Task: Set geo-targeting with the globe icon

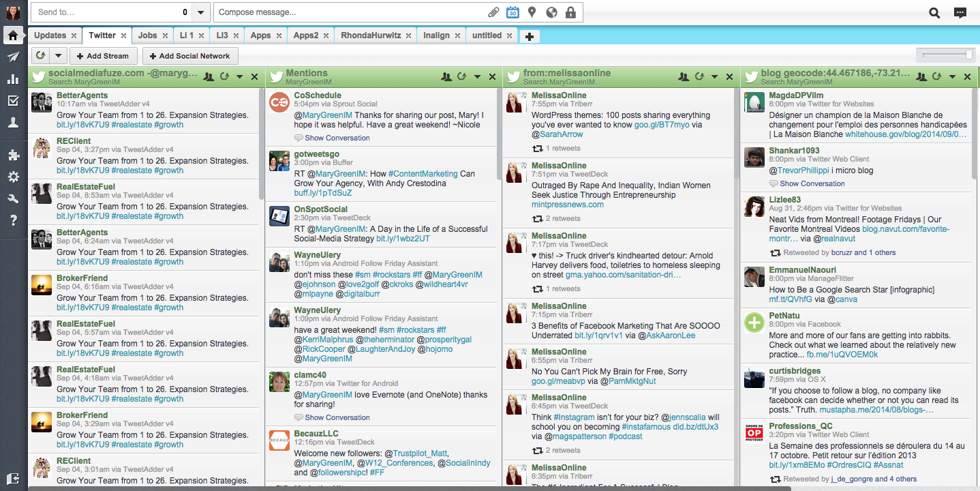Action: [551, 12]
